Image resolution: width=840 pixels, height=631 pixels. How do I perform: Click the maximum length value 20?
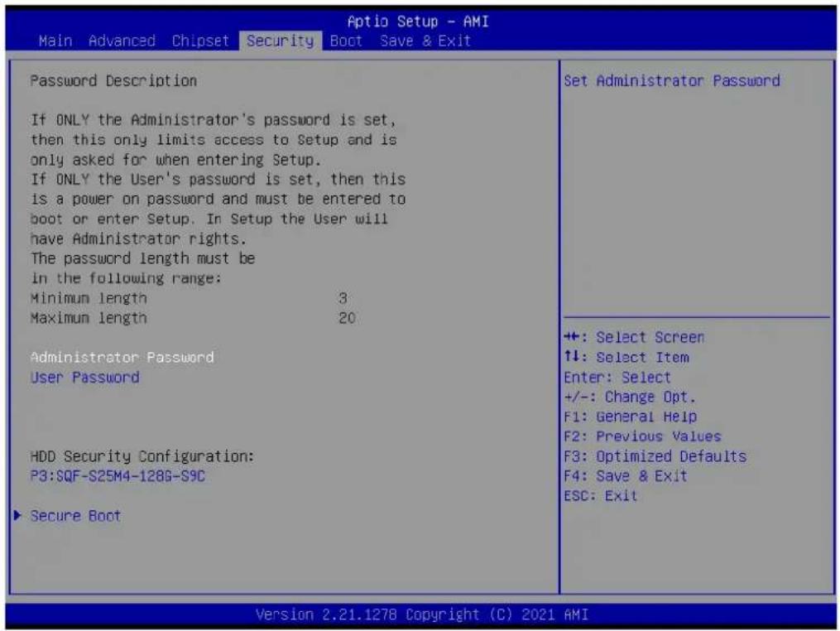347,318
